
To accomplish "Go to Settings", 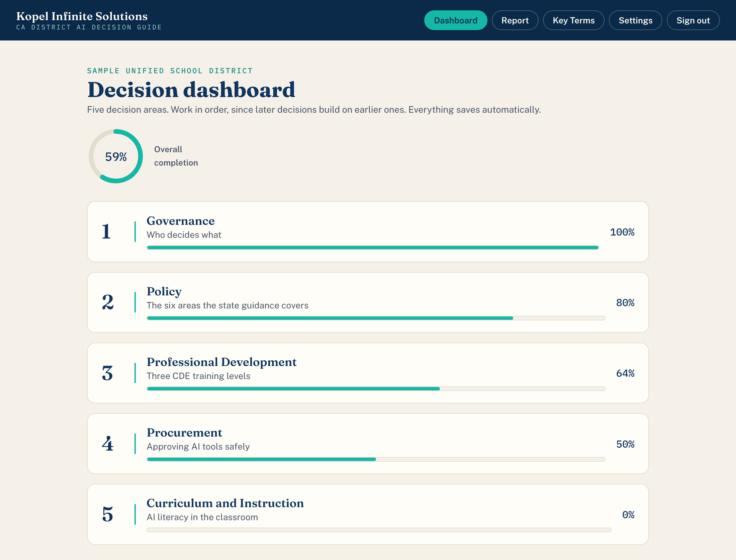I will coord(635,20).
